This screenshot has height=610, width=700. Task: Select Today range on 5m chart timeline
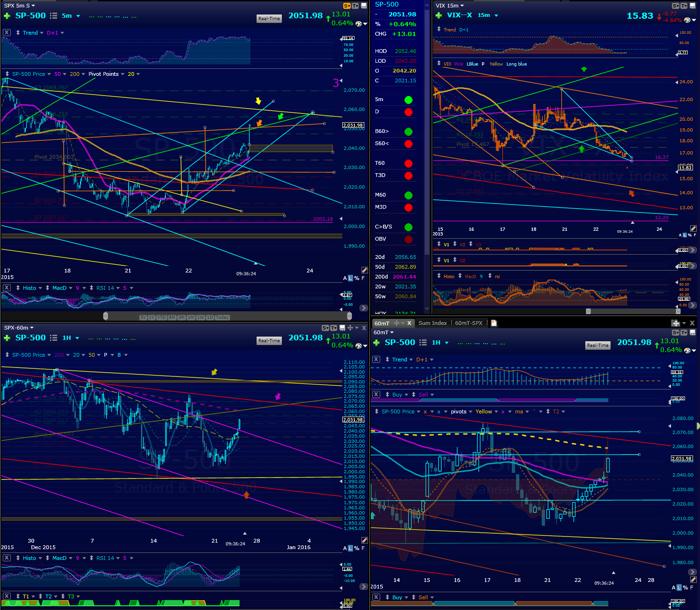click(222, 317)
